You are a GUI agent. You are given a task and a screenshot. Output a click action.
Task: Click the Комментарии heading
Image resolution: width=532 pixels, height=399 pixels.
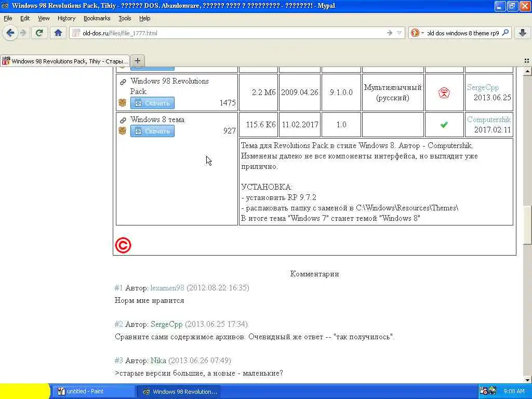coord(314,274)
